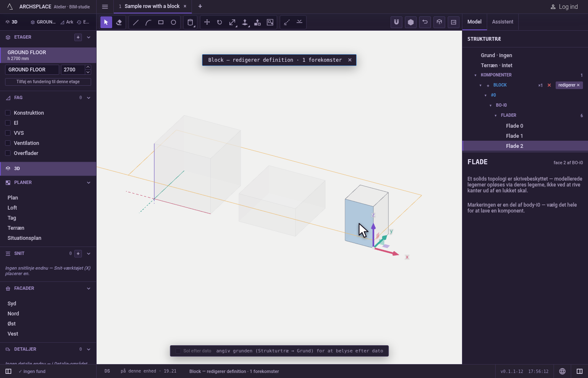Click the undo arrow in toolbar
Image resolution: width=588 pixels, height=378 pixels.
pyautogui.click(x=425, y=22)
